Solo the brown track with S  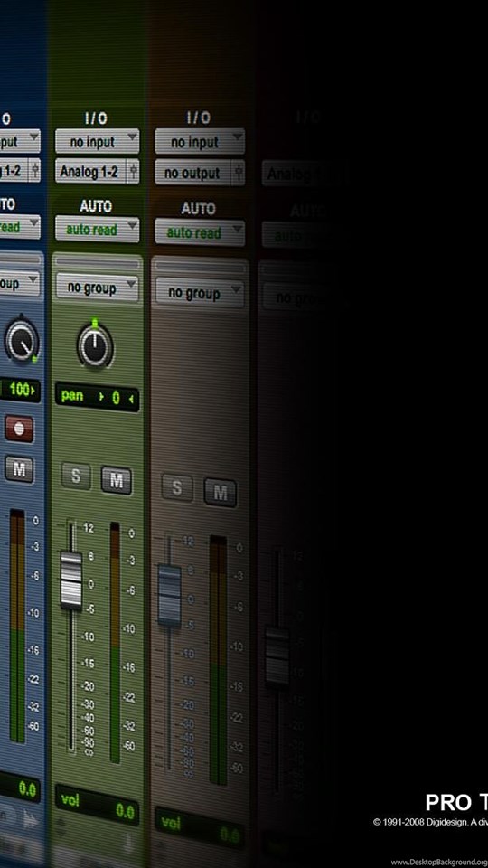pyautogui.click(x=177, y=487)
